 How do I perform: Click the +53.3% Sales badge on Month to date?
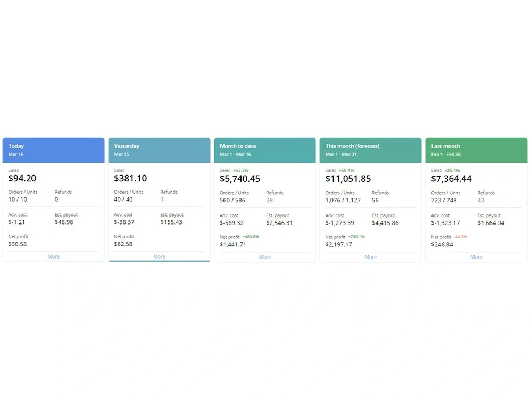(239, 170)
